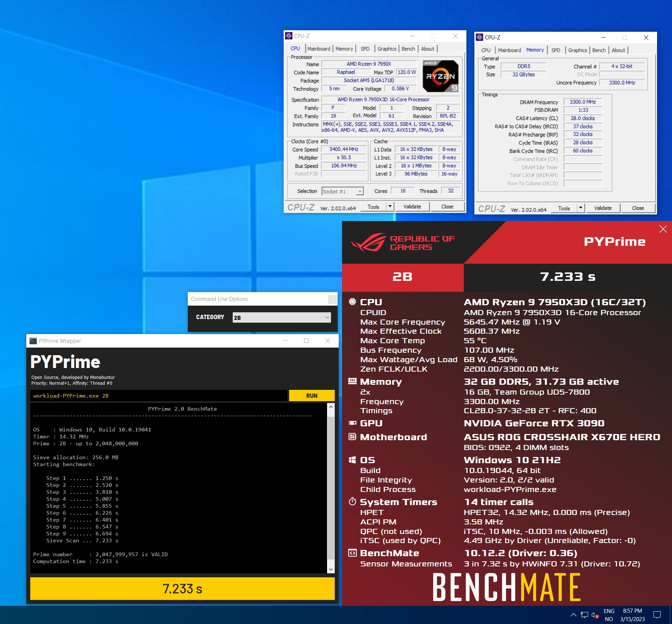Click the Threads 32 value in CPU-Z
Screen dimensions: 672x624
[x=451, y=190]
